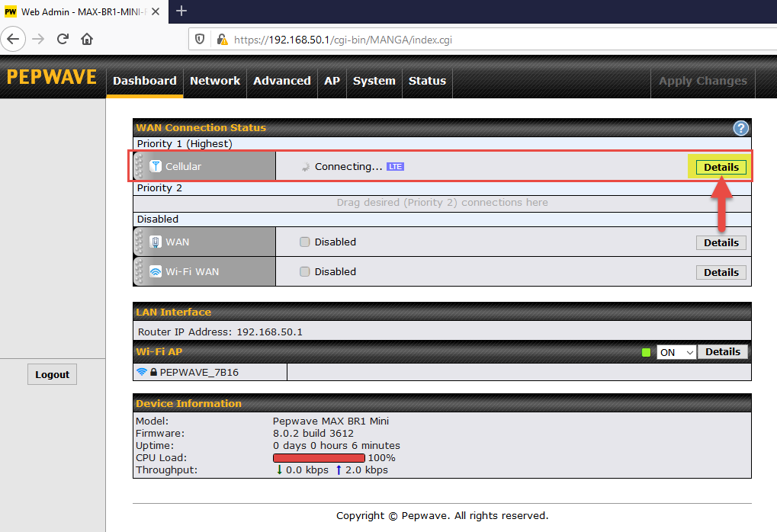Open help for WAN Connection Status
This screenshot has width=777, height=532.
(740, 128)
